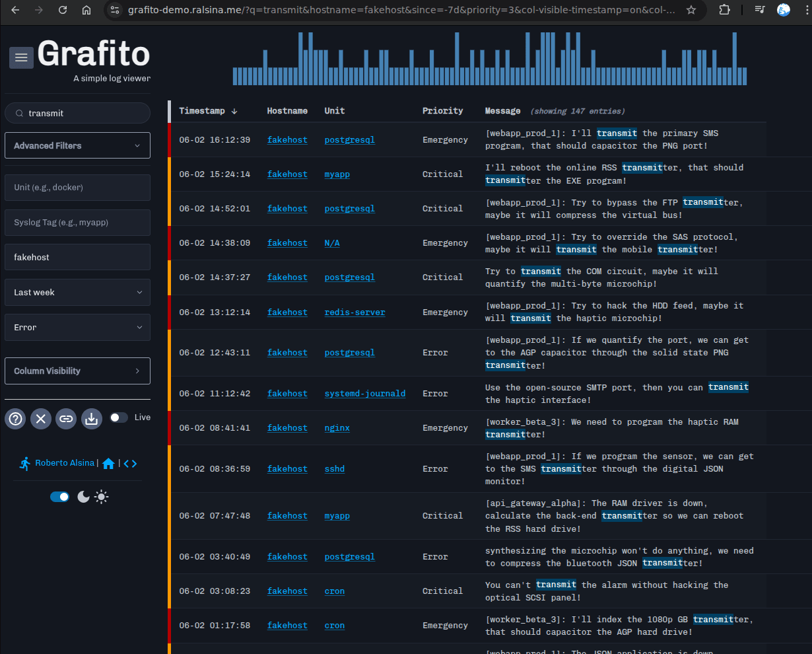812x654 pixels.
Task: Open the redis-server unit link
Action: pyautogui.click(x=355, y=312)
